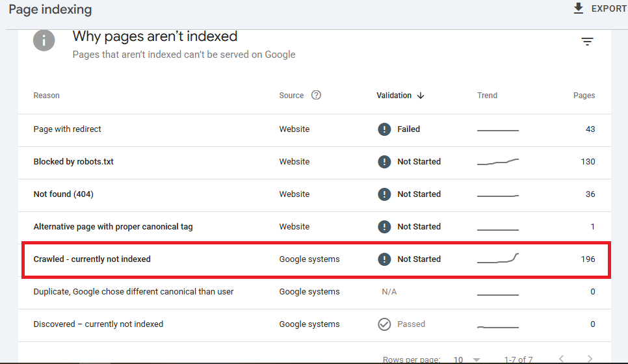Sort by the Validation column header
This screenshot has width=628, height=364.
(x=394, y=96)
